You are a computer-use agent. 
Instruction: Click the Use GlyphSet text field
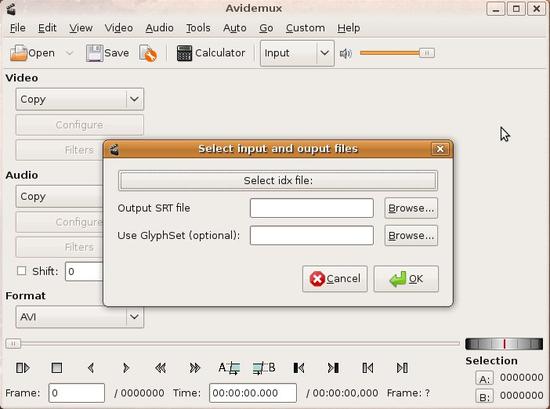(x=311, y=235)
